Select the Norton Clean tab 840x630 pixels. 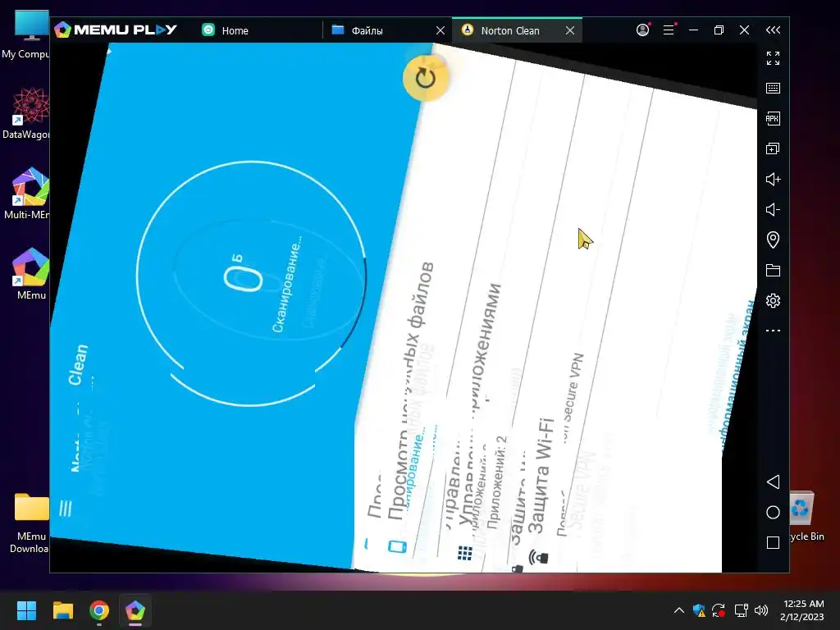coord(501,30)
